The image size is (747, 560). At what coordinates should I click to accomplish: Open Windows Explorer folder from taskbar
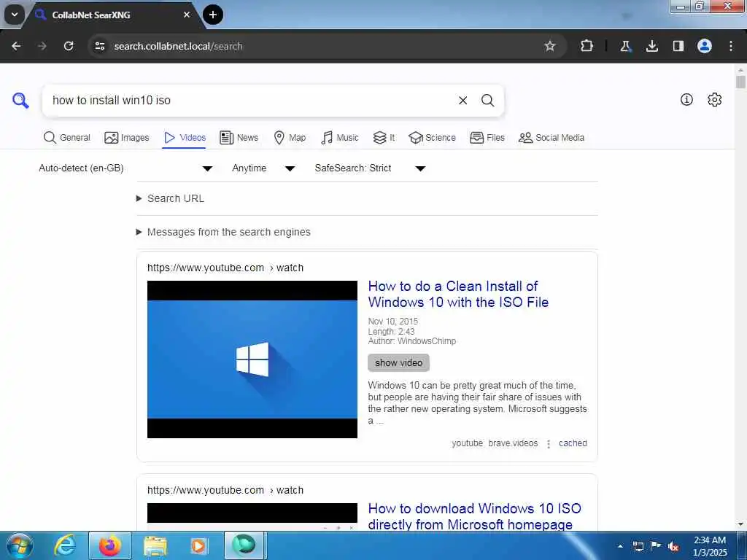pyautogui.click(x=155, y=546)
